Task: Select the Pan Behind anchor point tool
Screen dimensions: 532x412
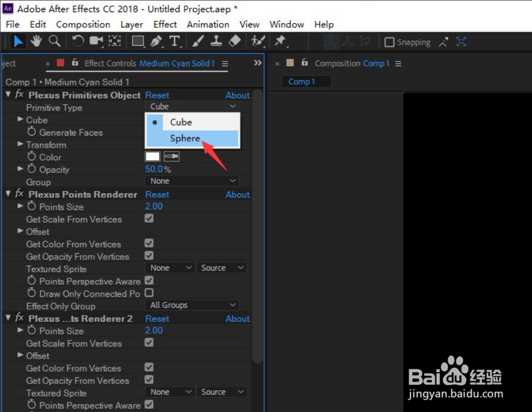Action: pyautogui.click(x=115, y=41)
